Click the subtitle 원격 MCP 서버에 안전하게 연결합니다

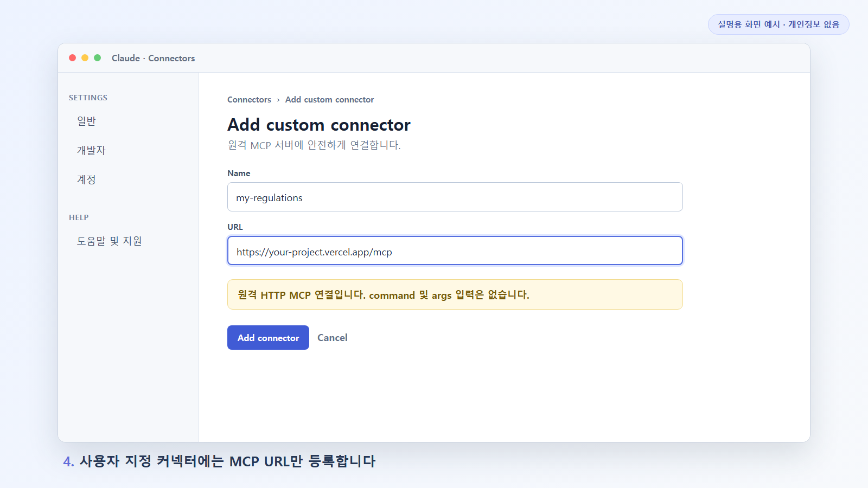pyautogui.click(x=314, y=145)
